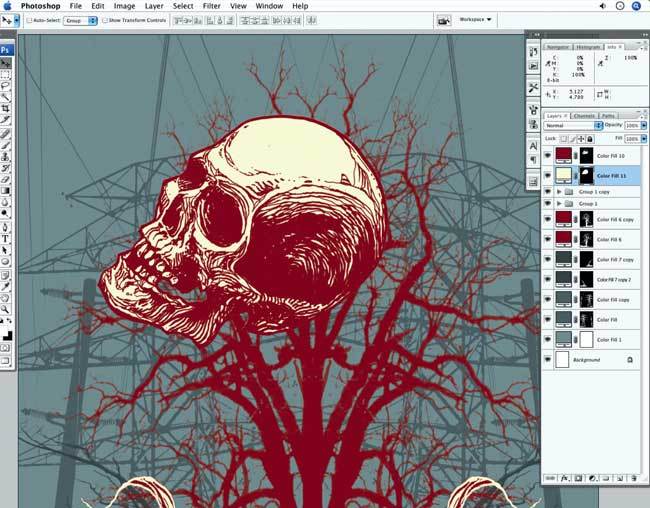Viewport: 650px width, 508px height.
Task: Open the Auto-Select Group dropdown
Action: 80,20
